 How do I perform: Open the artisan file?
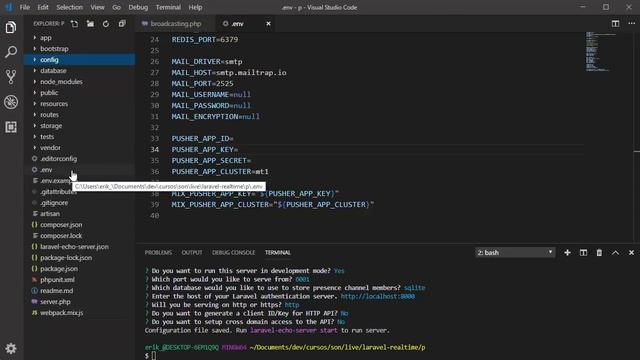click(x=80, y=214)
